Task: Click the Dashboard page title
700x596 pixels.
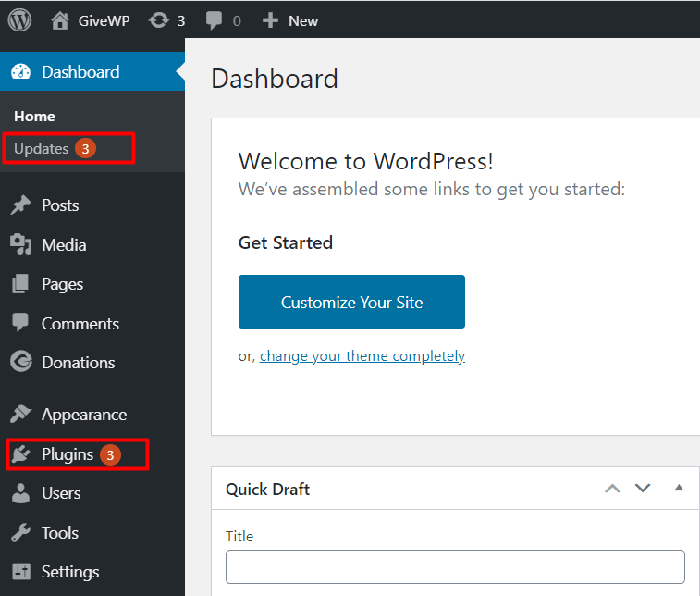Action: [x=275, y=79]
